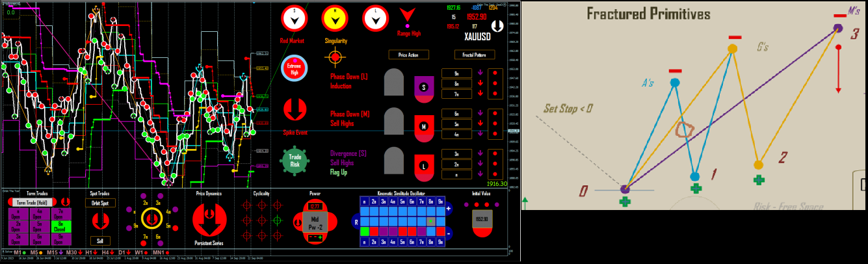Toggle the 5n Open term trade cell
This screenshot has height=264, width=868.
point(40,226)
